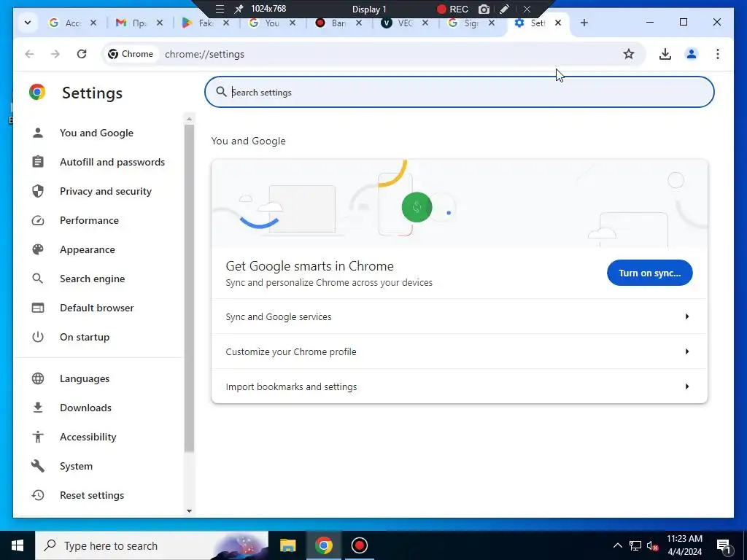747x560 pixels.
Task: Show hidden tray icons chevron in taskbar
Action: point(617,545)
